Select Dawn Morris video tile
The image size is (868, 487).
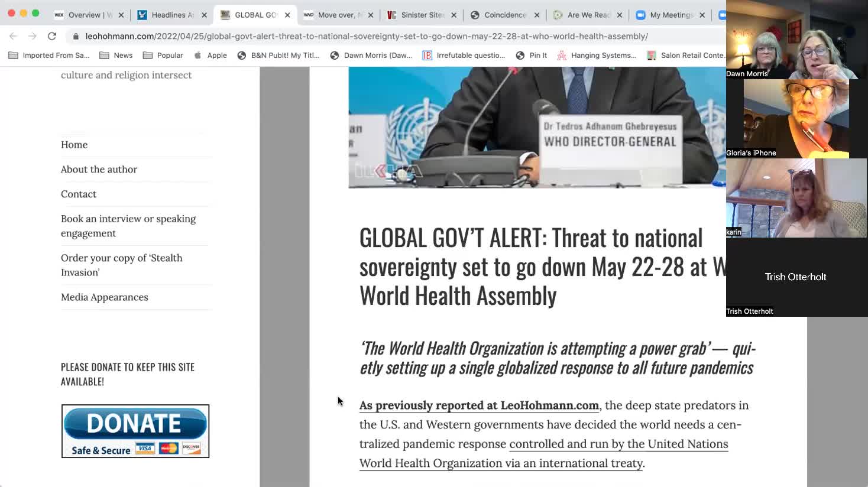click(796, 40)
